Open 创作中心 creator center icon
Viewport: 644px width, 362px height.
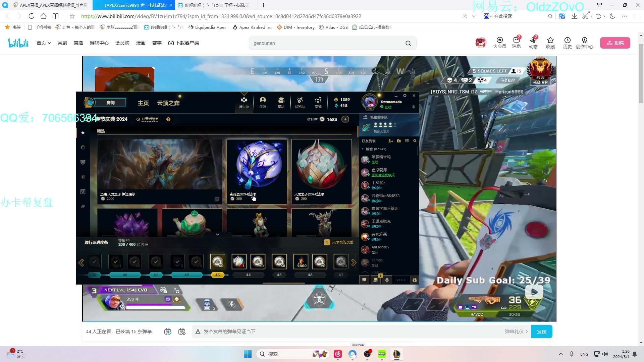(585, 43)
